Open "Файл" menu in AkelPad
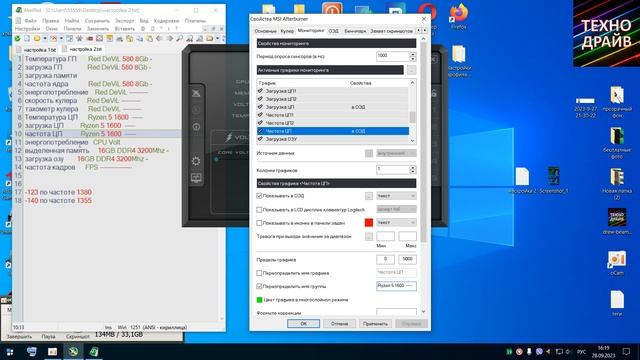 [x=30, y=21]
